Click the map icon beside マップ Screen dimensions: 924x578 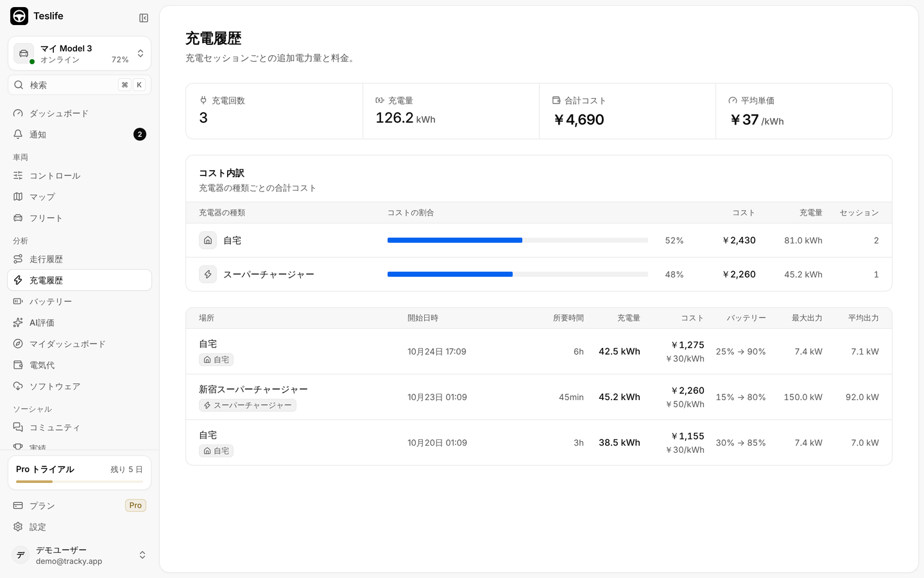click(x=18, y=197)
